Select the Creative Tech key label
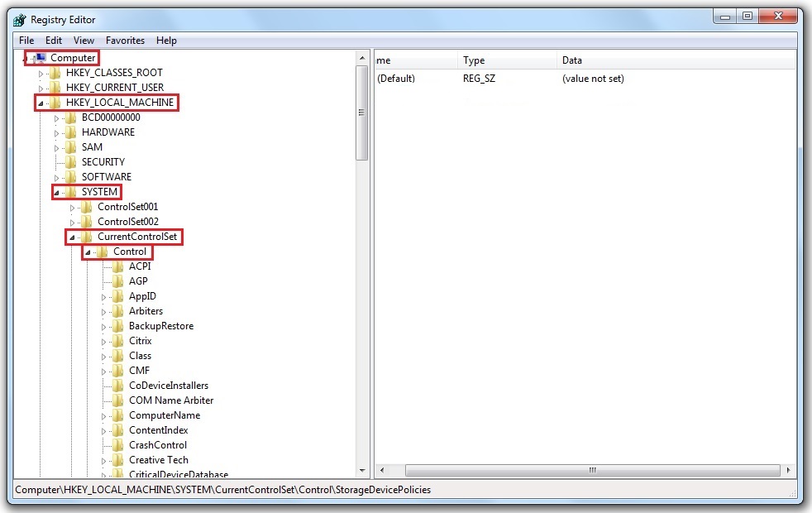The image size is (812, 513). 159,460
